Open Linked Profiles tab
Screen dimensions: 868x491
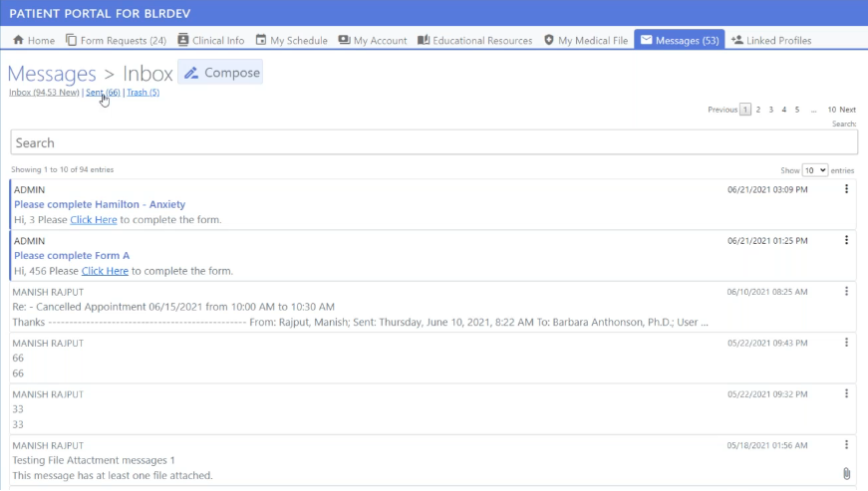pyautogui.click(x=770, y=41)
